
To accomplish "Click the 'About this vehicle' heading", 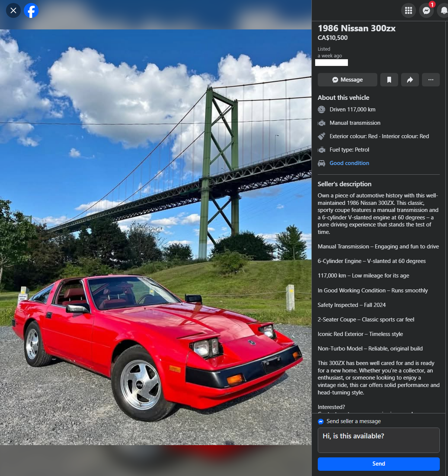I will (x=343, y=98).
